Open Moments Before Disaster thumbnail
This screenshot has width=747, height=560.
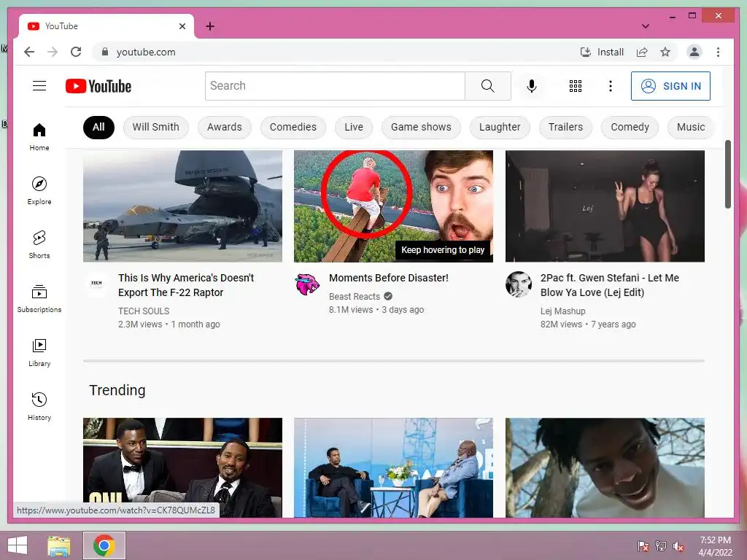click(x=393, y=206)
